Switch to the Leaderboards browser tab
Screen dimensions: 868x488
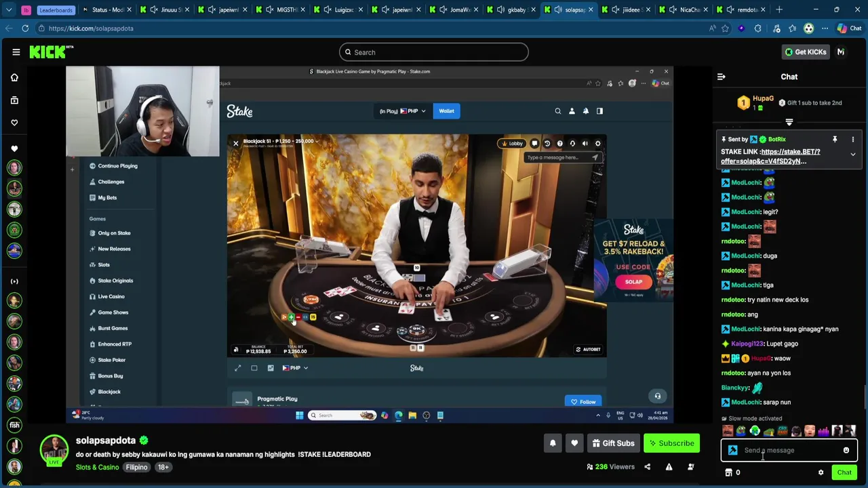56,10
